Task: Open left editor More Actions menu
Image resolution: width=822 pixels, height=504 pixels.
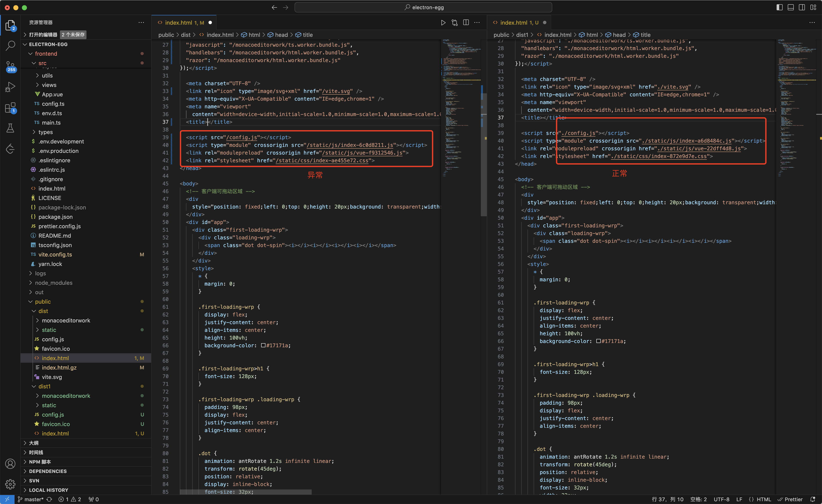Action: point(477,23)
